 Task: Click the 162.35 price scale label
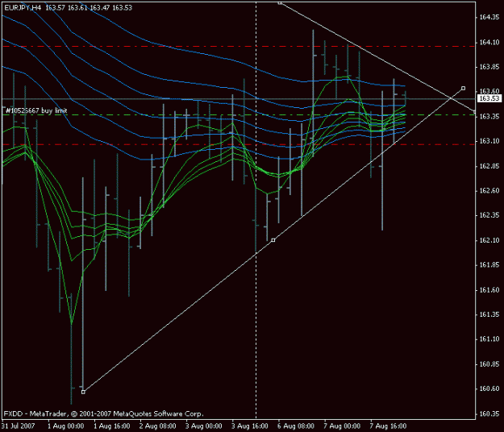(x=489, y=215)
